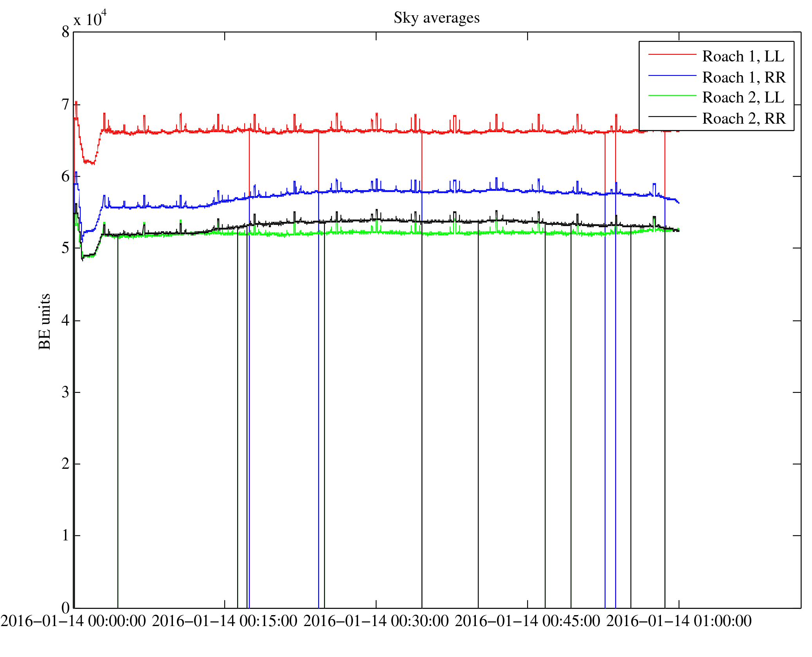
Task: Click the blue line sample in legend
Action: pyautogui.click(x=672, y=75)
